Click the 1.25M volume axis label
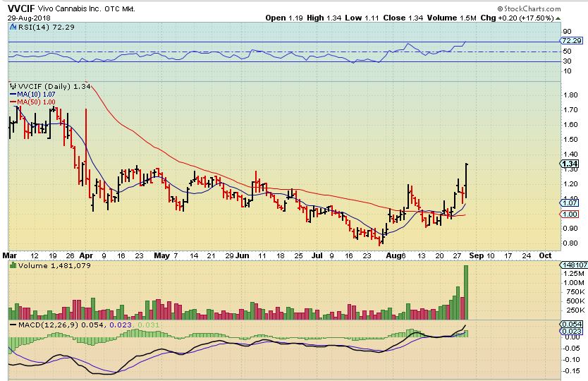This screenshot has height=381, width=588. [574, 274]
